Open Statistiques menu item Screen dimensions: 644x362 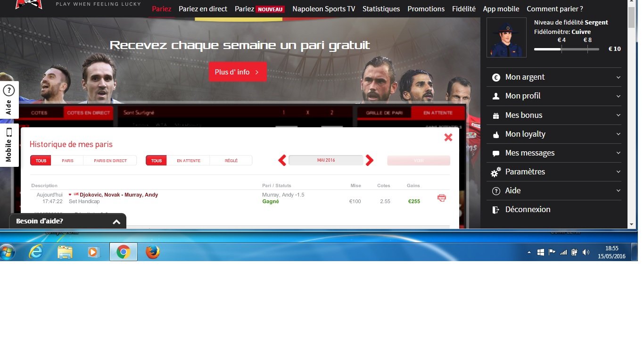point(381,9)
